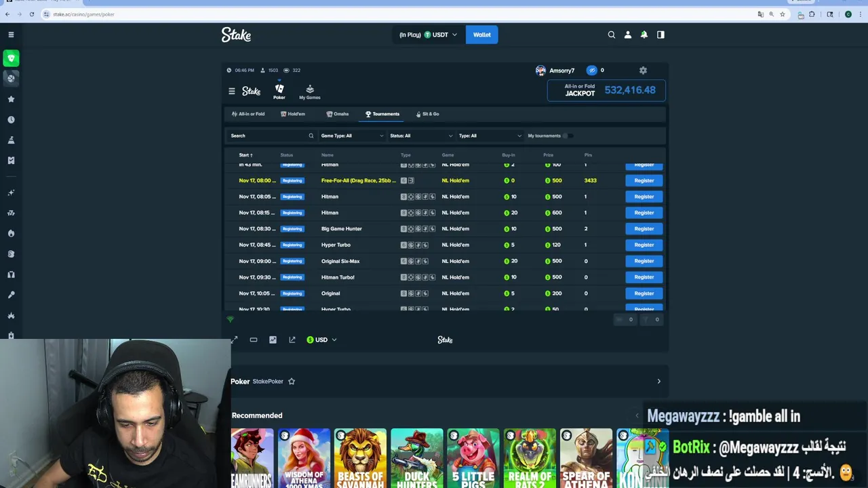Click the Wallet button
The width and height of the screenshot is (868, 488).
482,35
